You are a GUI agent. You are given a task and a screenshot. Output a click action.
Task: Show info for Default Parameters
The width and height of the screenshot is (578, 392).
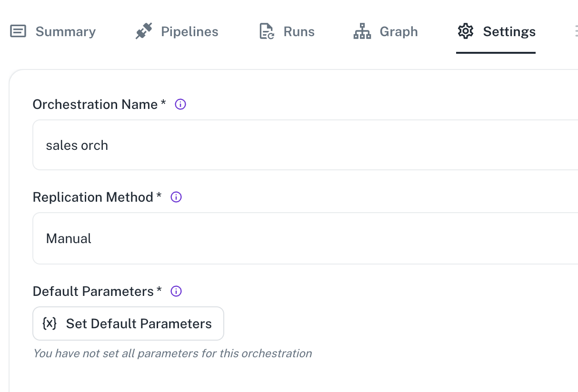[176, 291]
